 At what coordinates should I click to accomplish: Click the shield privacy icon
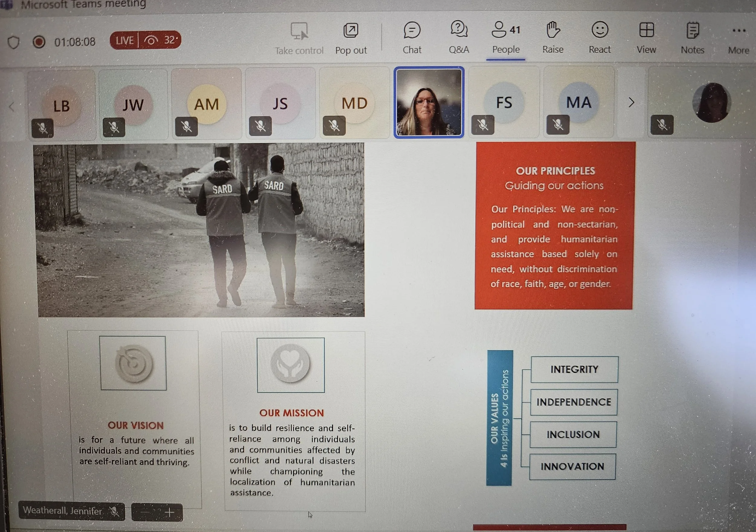tap(14, 42)
